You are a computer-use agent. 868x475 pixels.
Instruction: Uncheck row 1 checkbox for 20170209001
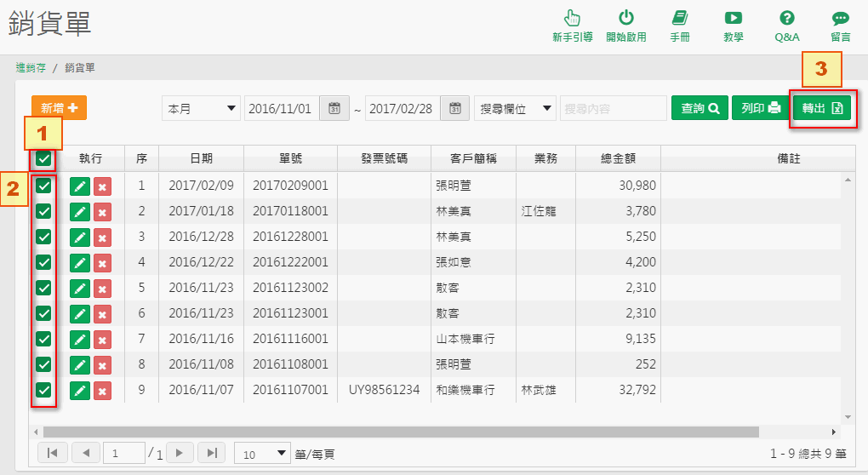coord(43,186)
